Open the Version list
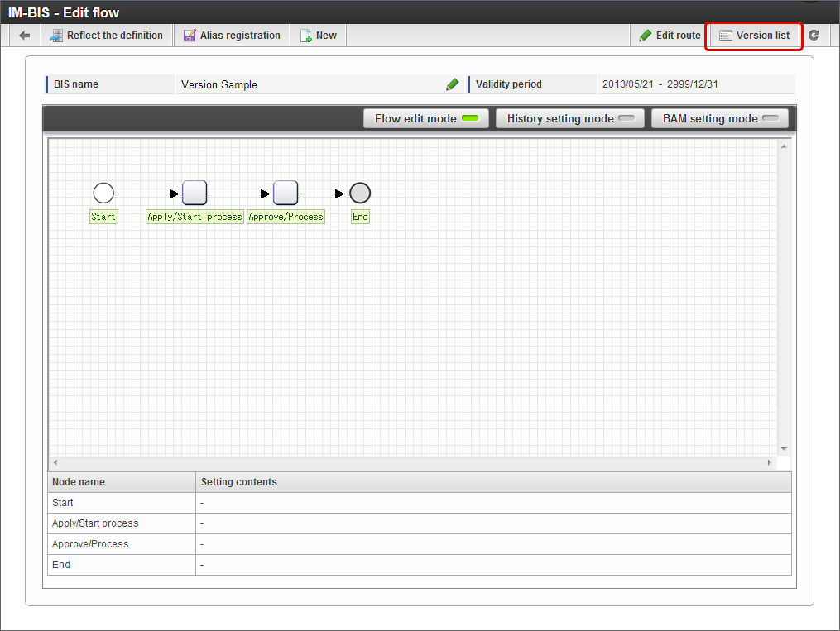The width and height of the screenshot is (840, 631). [x=754, y=36]
